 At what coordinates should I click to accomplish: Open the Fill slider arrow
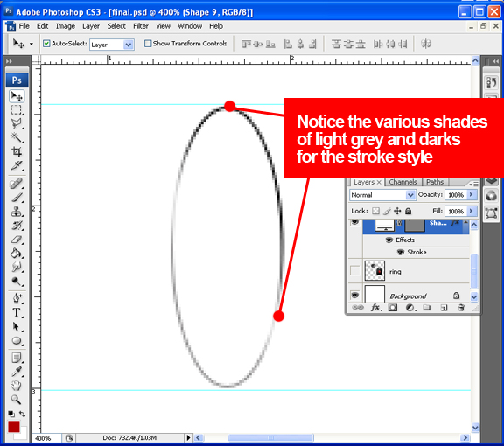coord(472,211)
